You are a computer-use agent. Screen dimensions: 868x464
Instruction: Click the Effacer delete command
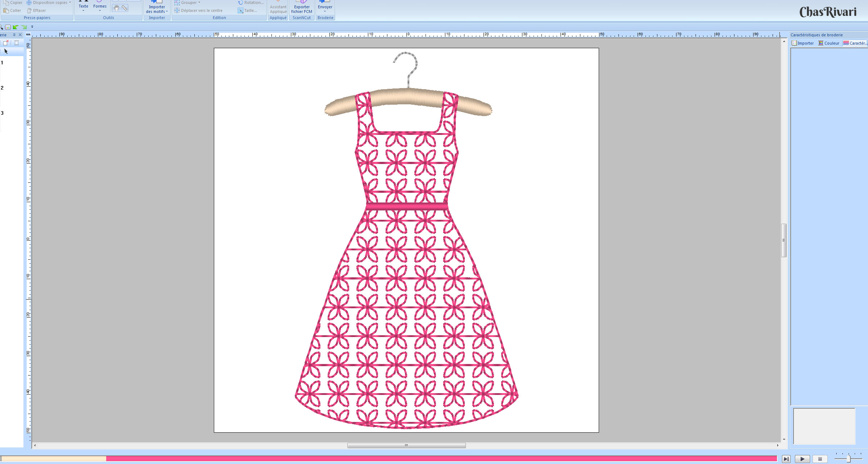click(x=36, y=10)
